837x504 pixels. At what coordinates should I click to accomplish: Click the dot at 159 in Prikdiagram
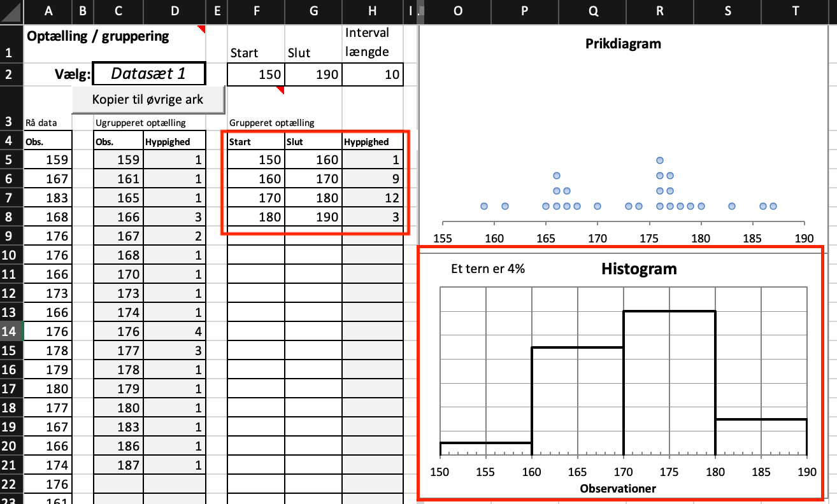pyautogui.click(x=484, y=206)
